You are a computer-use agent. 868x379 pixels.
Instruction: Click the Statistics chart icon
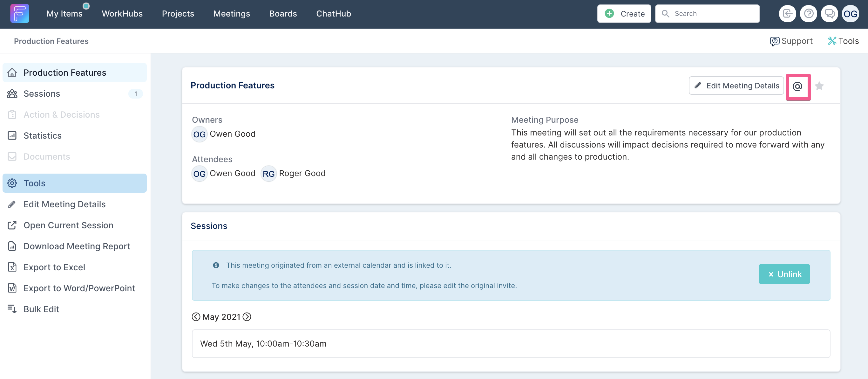12,135
